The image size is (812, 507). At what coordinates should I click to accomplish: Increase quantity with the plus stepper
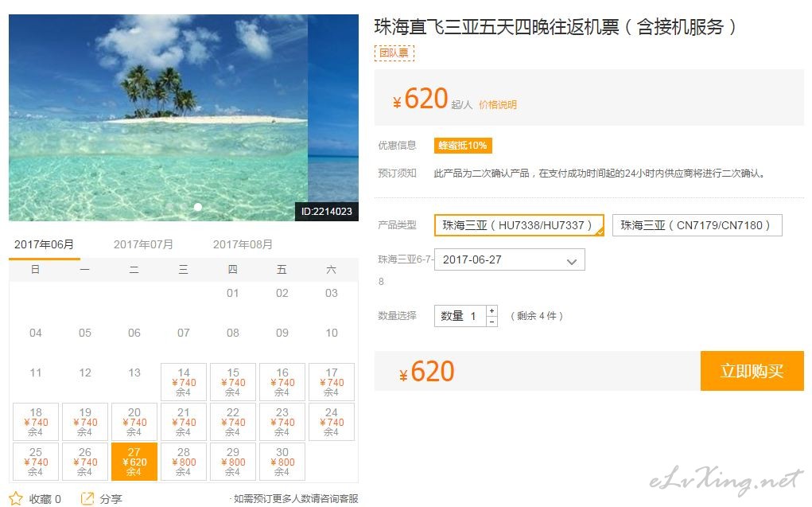click(491, 310)
